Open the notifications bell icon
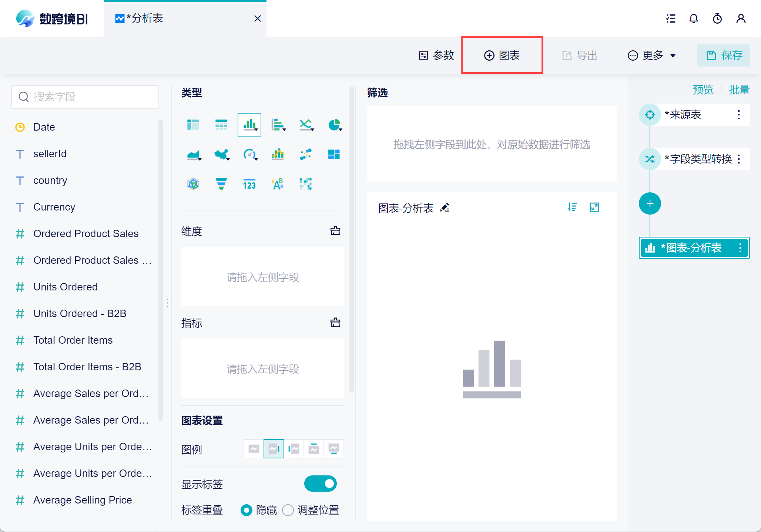Screen dimensions: 761x532 (694, 18)
